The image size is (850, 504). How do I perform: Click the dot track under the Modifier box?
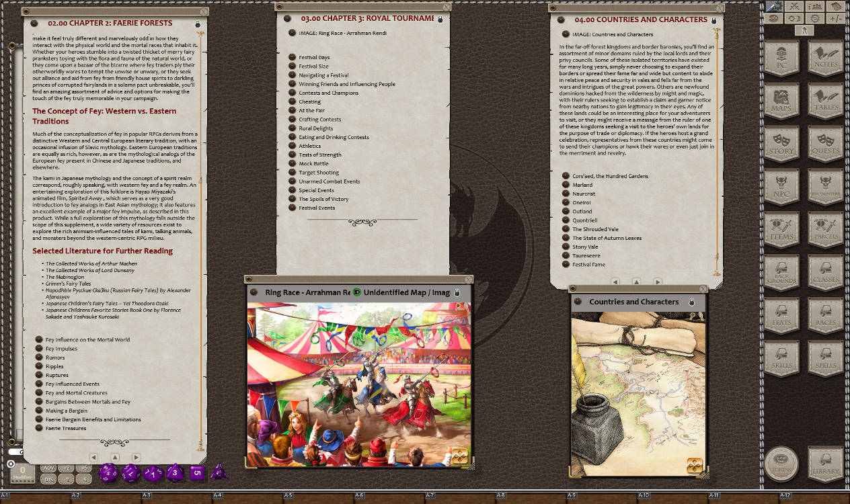22,481
